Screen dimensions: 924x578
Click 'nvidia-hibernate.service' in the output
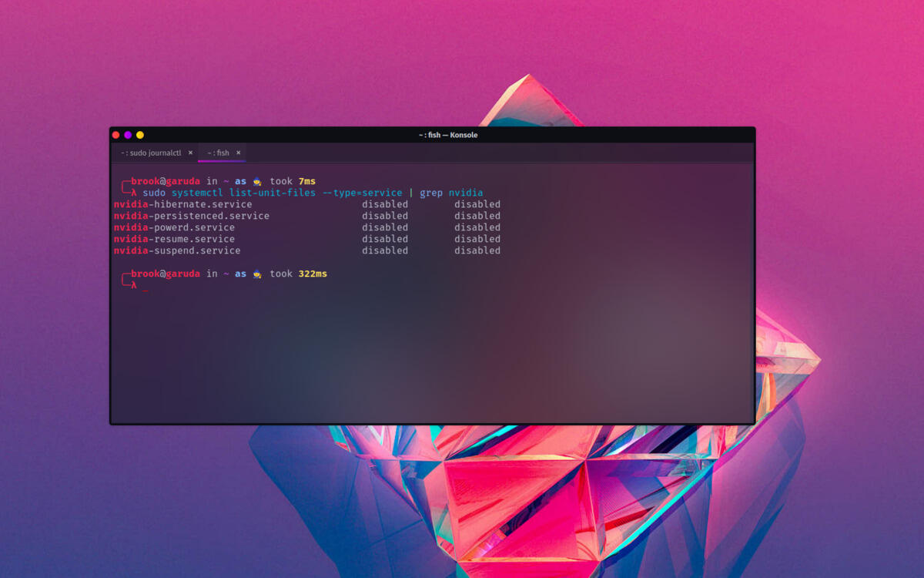[x=183, y=204]
